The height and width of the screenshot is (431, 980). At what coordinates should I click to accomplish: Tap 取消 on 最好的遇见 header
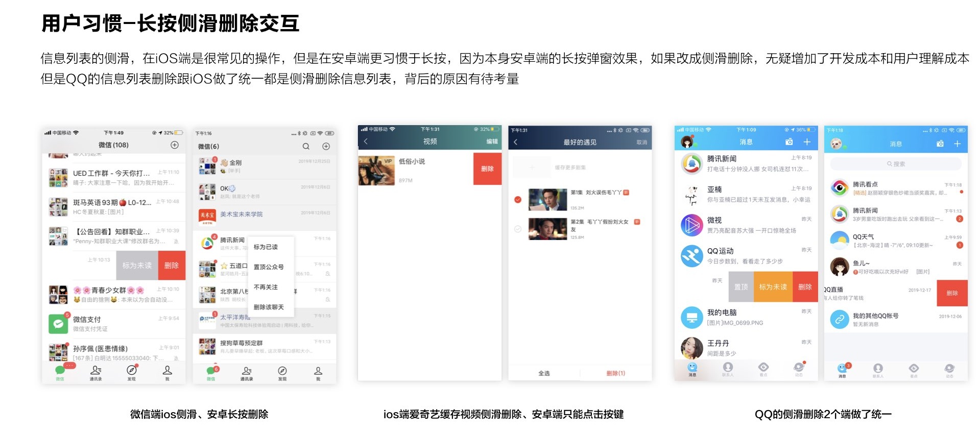[x=641, y=142]
